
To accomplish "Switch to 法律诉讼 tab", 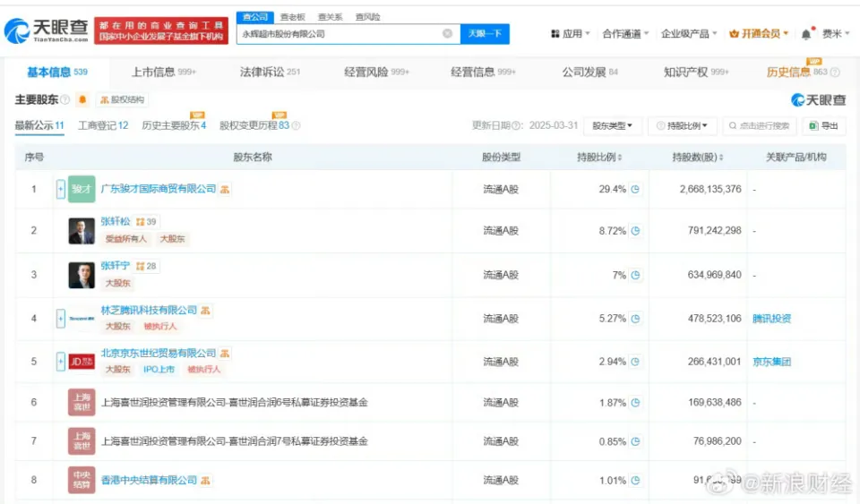I will (270, 73).
